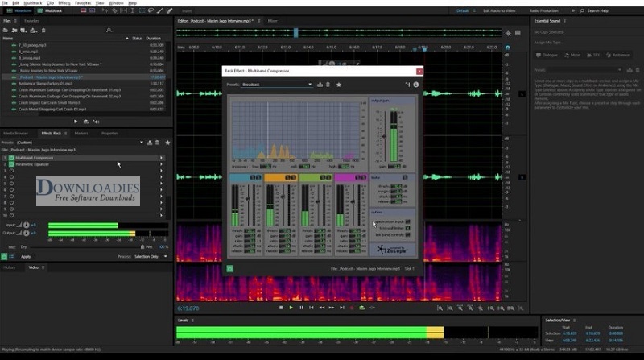
Task: Click the red Record button
Action: [352, 308]
